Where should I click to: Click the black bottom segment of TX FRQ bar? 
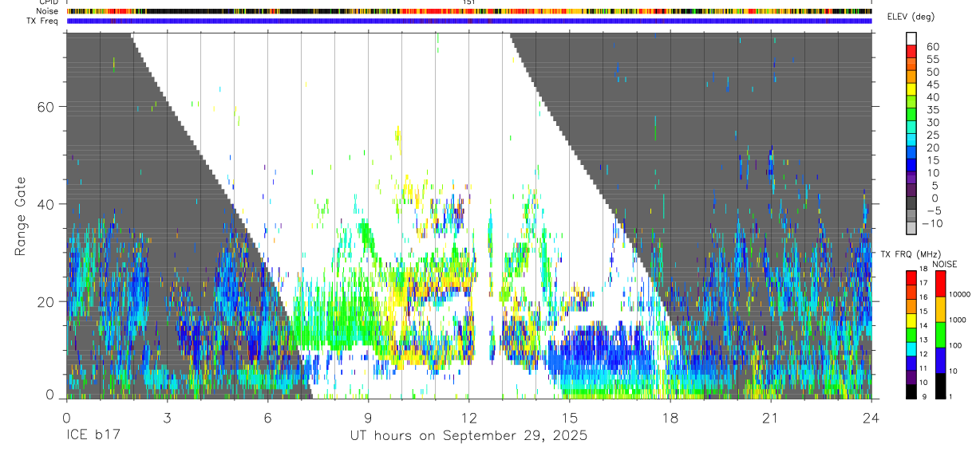tap(911, 391)
